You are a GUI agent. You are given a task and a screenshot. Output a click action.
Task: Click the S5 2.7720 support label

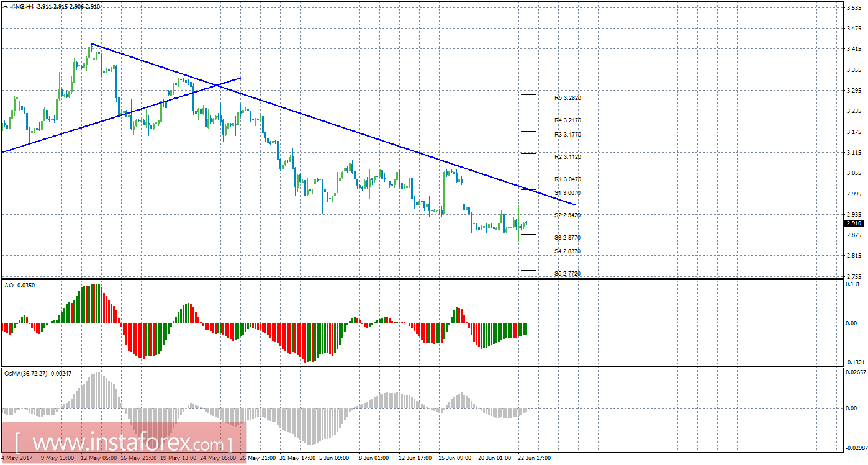[567, 274]
